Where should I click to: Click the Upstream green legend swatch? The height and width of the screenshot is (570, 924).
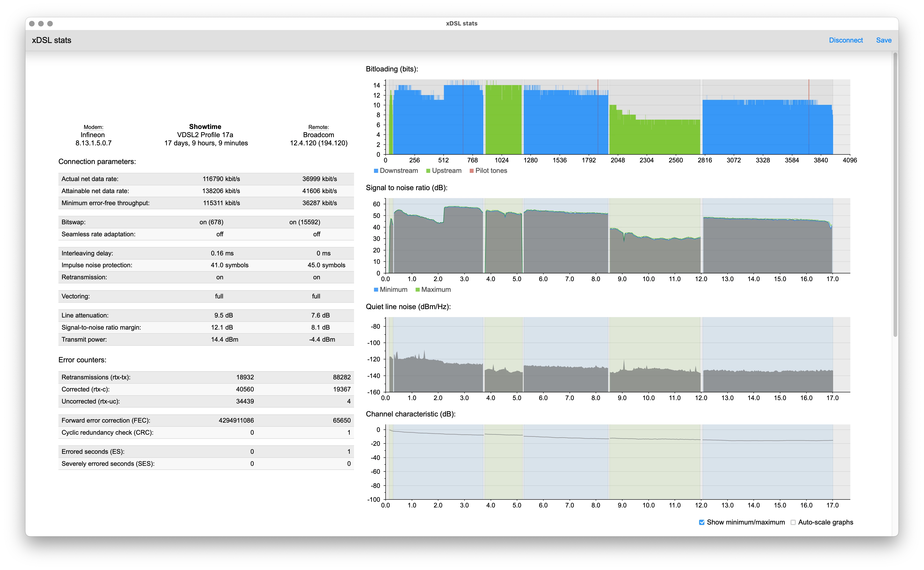coord(428,171)
